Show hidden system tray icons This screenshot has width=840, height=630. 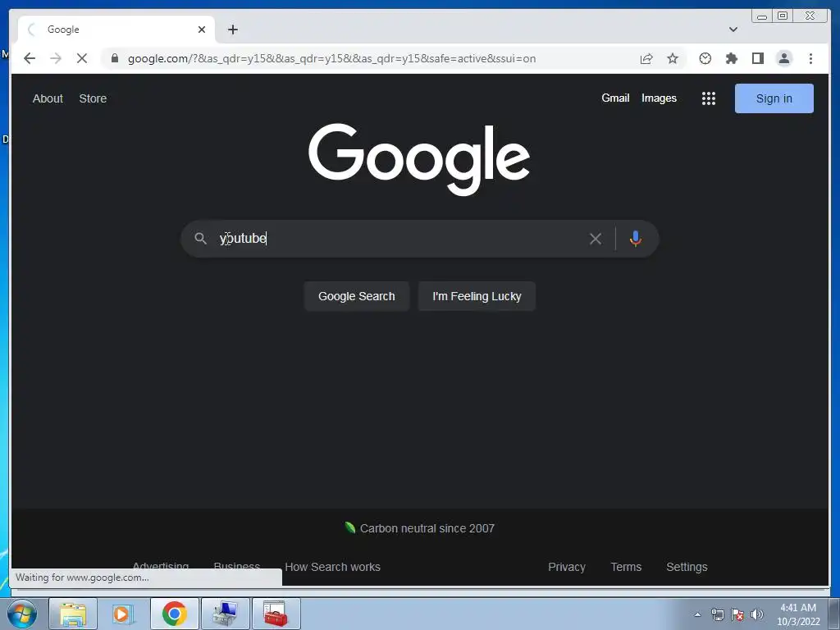[x=697, y=614]
